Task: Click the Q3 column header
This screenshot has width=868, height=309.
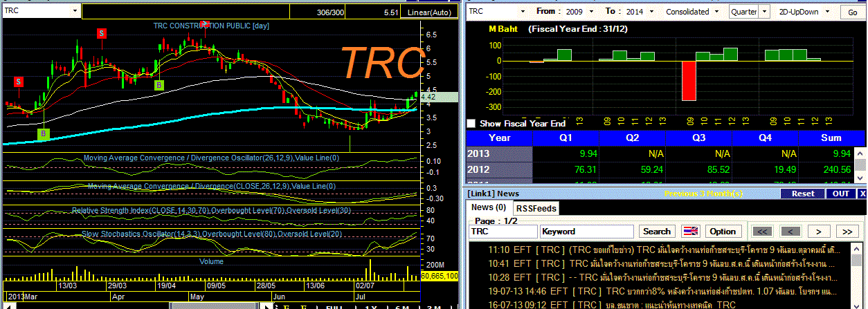Action: pos(698,138)
